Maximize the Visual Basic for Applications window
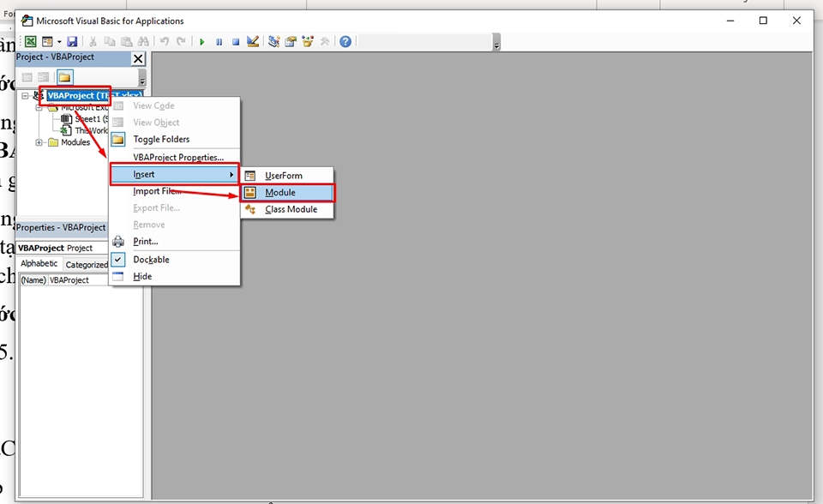The width and height of the screenshot is (823, 504). (763, 21)
